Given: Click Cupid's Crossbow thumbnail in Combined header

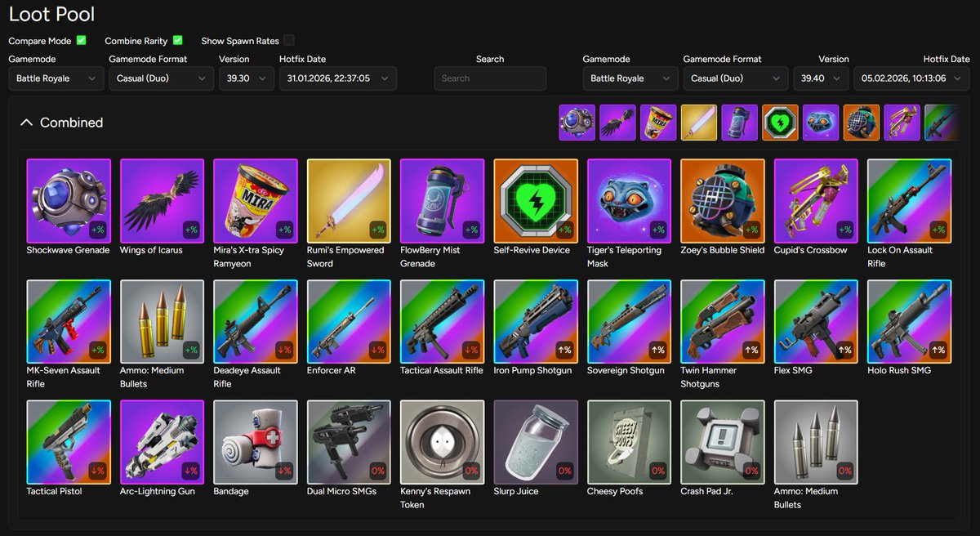Looking at the screenshot, I should (x=902, y=123).
